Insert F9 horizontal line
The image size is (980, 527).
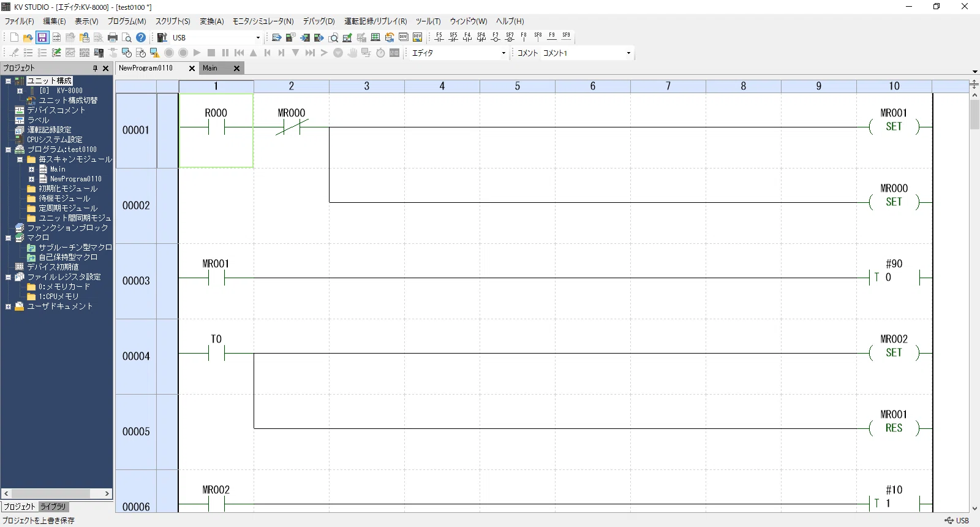(x=552, y=37)
